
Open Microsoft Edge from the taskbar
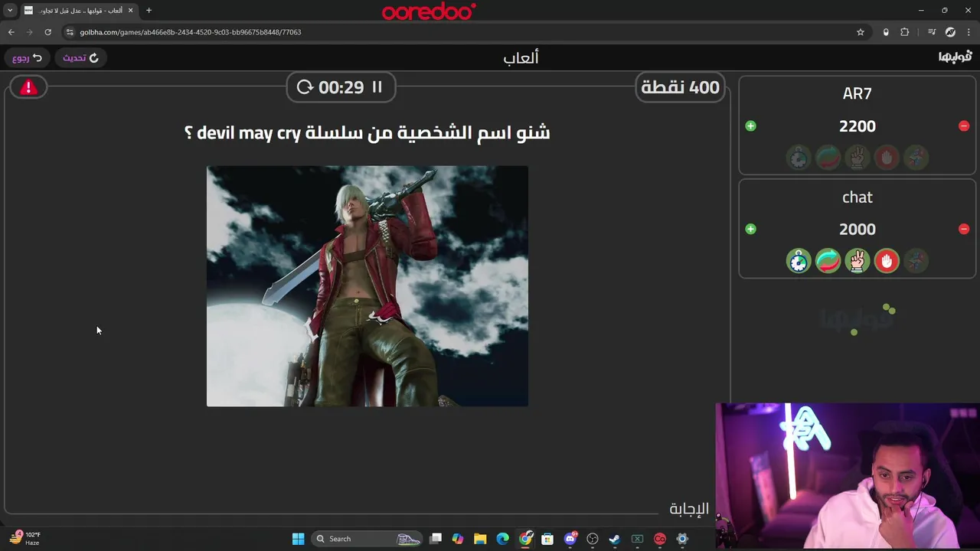point(502,539)
